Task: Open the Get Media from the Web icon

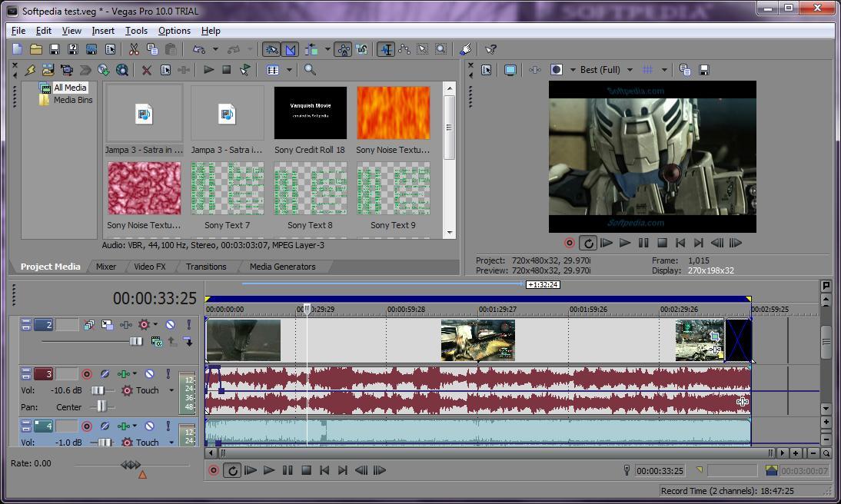Action: point(121,70)
